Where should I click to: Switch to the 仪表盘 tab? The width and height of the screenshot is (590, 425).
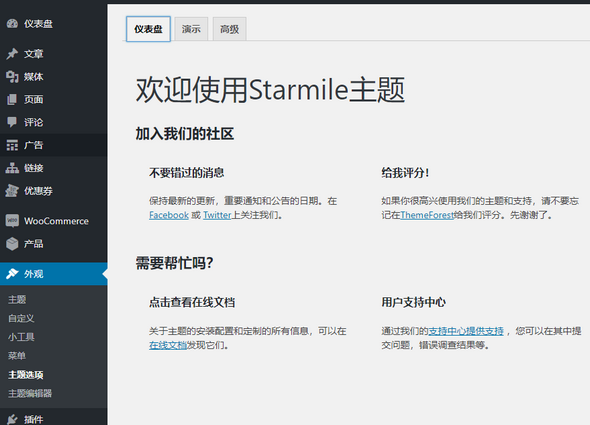(x=148, y=29)
